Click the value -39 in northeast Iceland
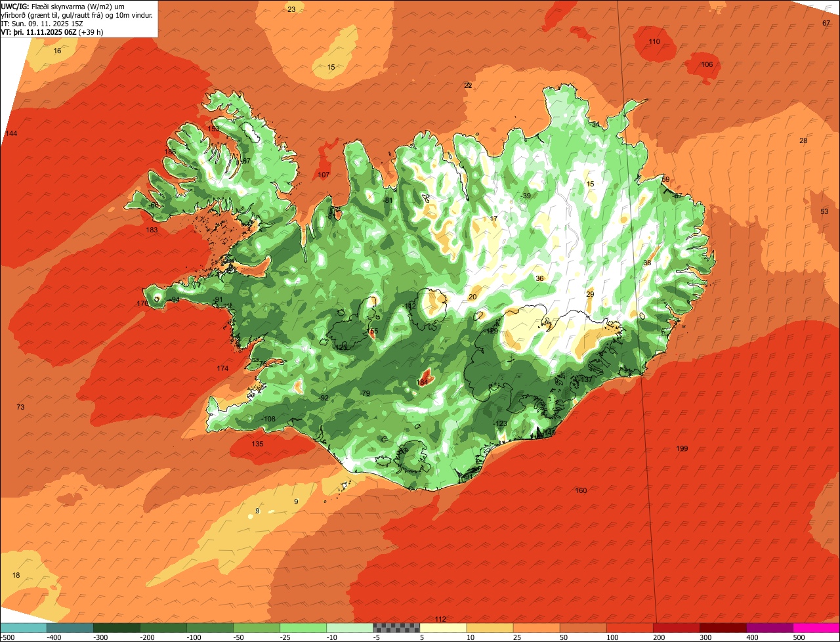The width and height of the screenshot is (840, 642). (526, 196)
